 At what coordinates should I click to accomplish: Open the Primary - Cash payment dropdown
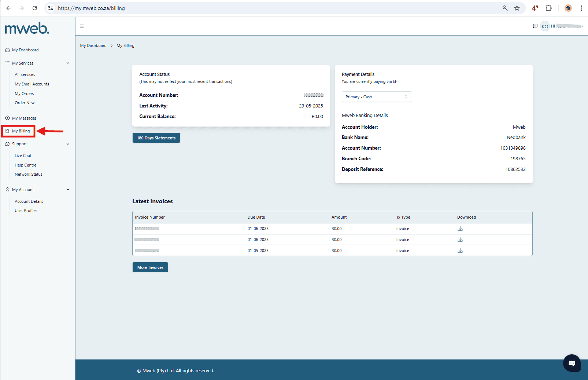tap(377, 96)
